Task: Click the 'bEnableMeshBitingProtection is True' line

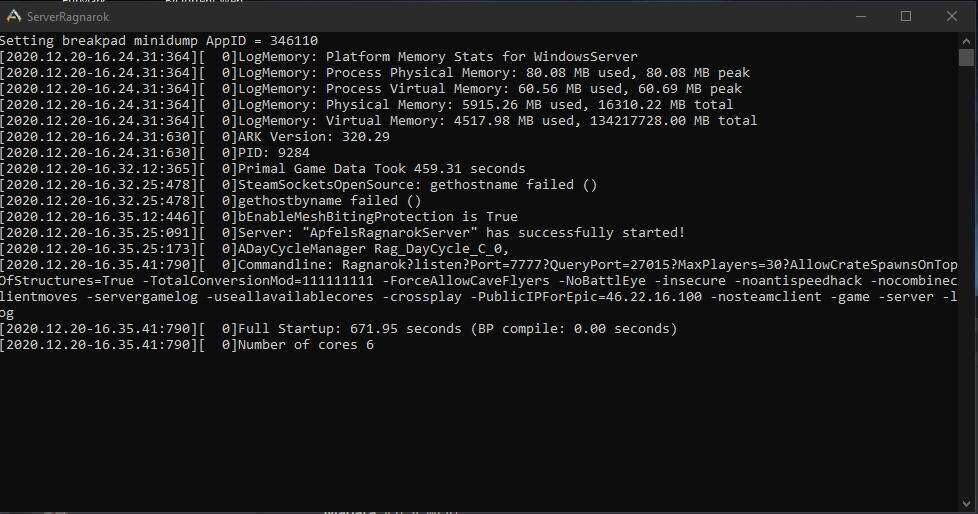Action: [259, 217]
